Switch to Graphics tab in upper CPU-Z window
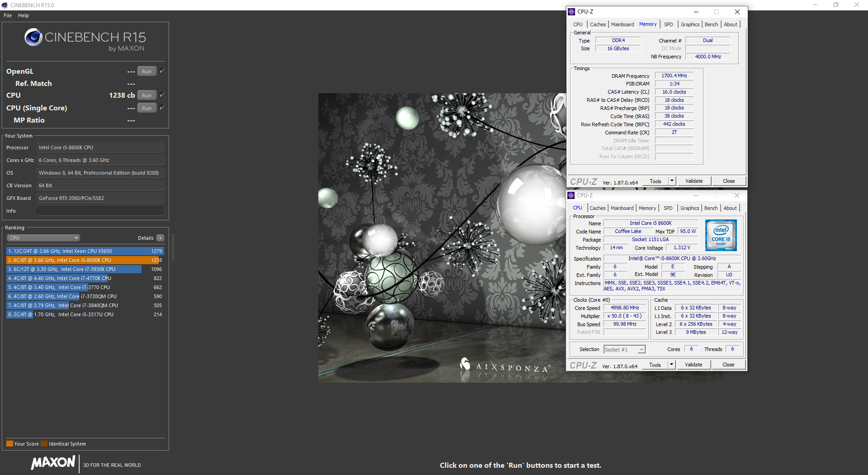868x475 pixels. point(690,24)
